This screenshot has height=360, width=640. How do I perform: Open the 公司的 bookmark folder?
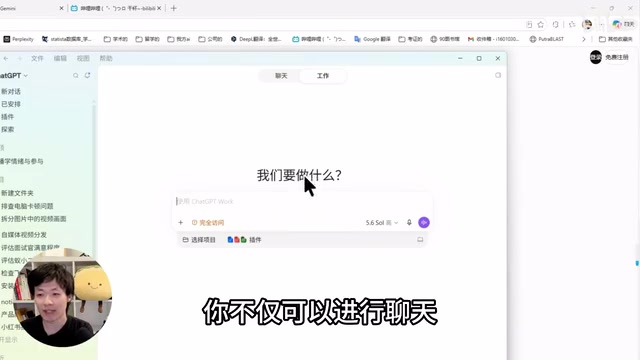(210, 39)
